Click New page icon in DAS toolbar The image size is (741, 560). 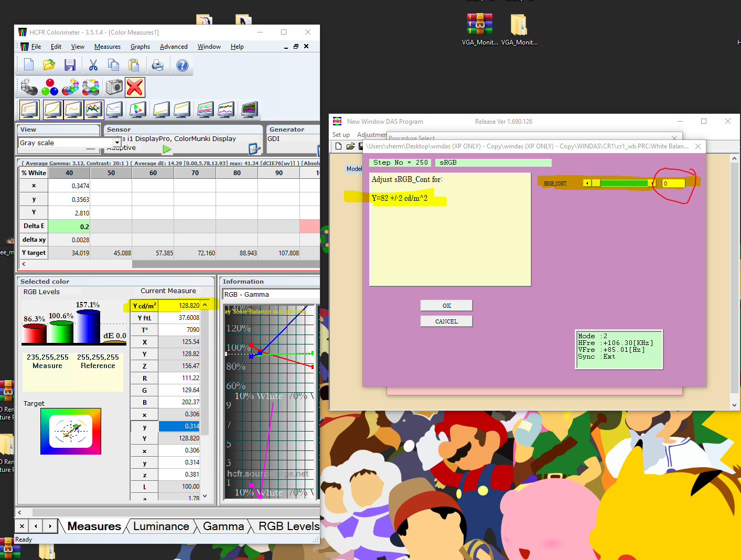coord(339,146)
